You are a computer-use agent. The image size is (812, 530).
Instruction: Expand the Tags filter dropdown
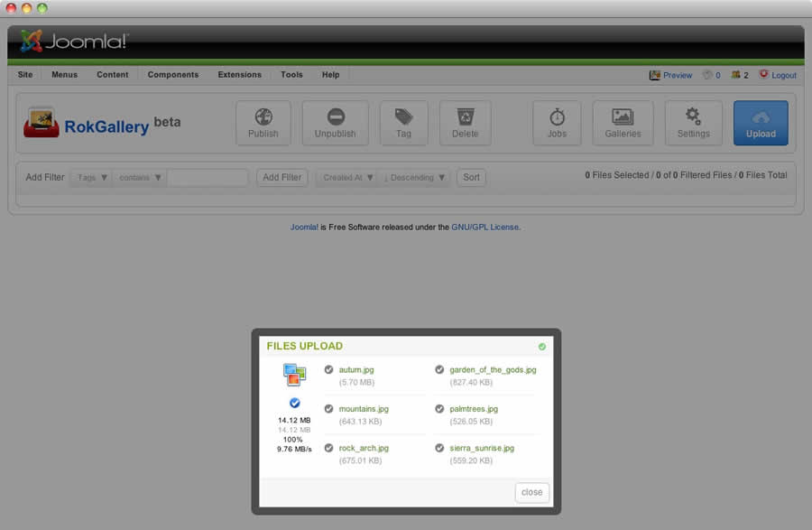(x=92, y=178)
